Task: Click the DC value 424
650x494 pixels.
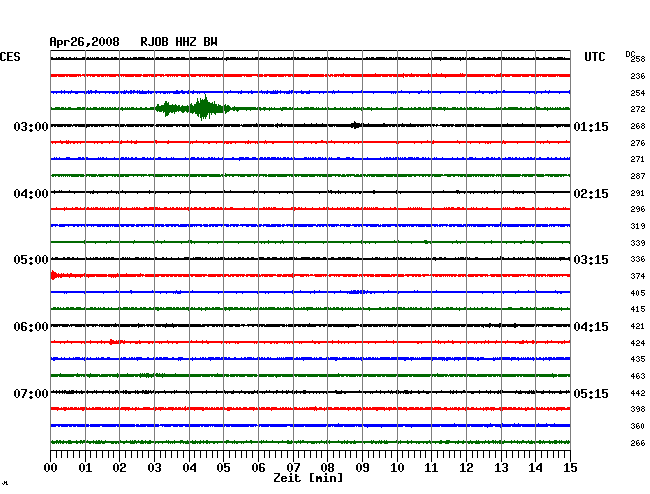Action: pyautogui.click(x=638, y=343)
